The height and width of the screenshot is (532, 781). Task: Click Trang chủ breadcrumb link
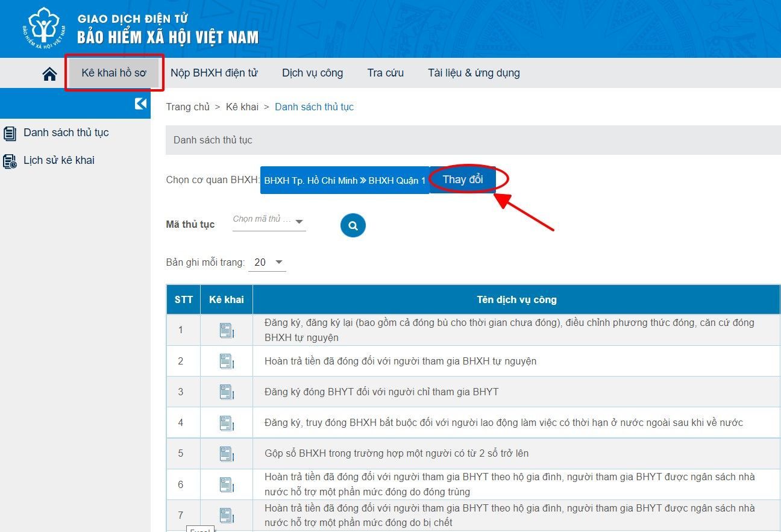[188, 107]
